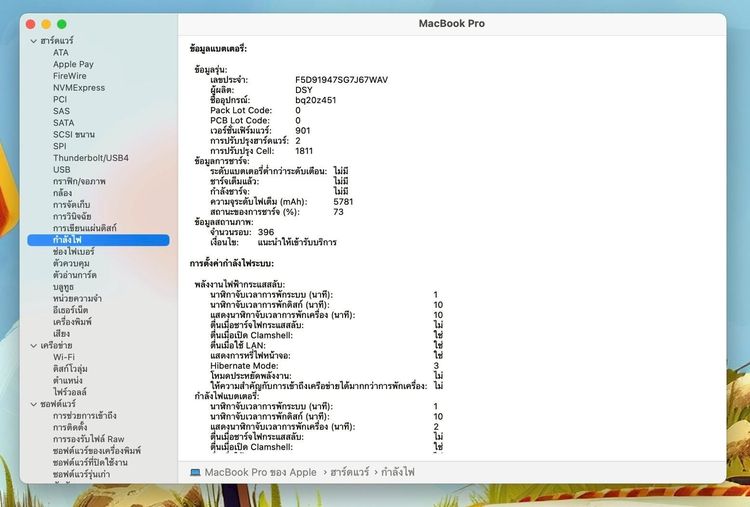The height and width of the screenshot is (507, 750).
Task: Select บลูทูธ in the sidebar
Action: click(x=63, y=287)
